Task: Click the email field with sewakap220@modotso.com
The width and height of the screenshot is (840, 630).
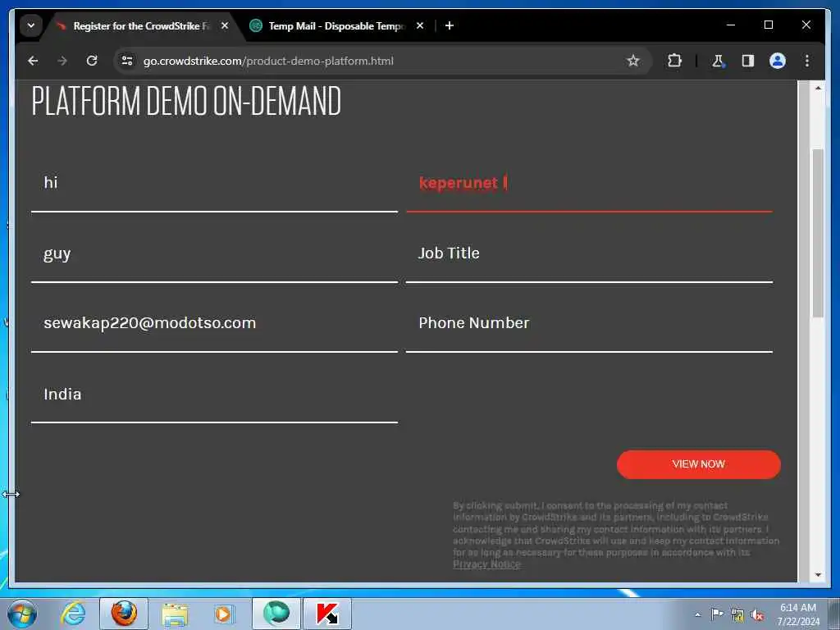Action: point(214,325)
